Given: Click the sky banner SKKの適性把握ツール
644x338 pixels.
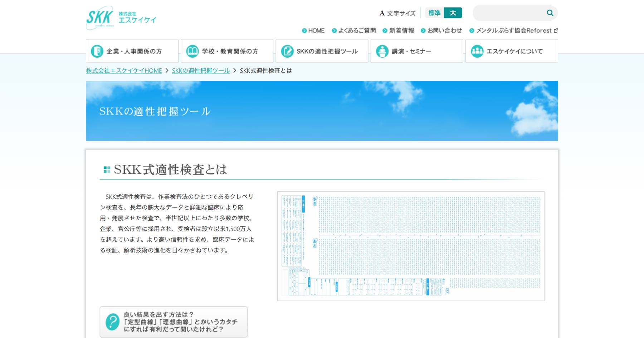Looking at the screenshot, I should [x=322, y=111].
